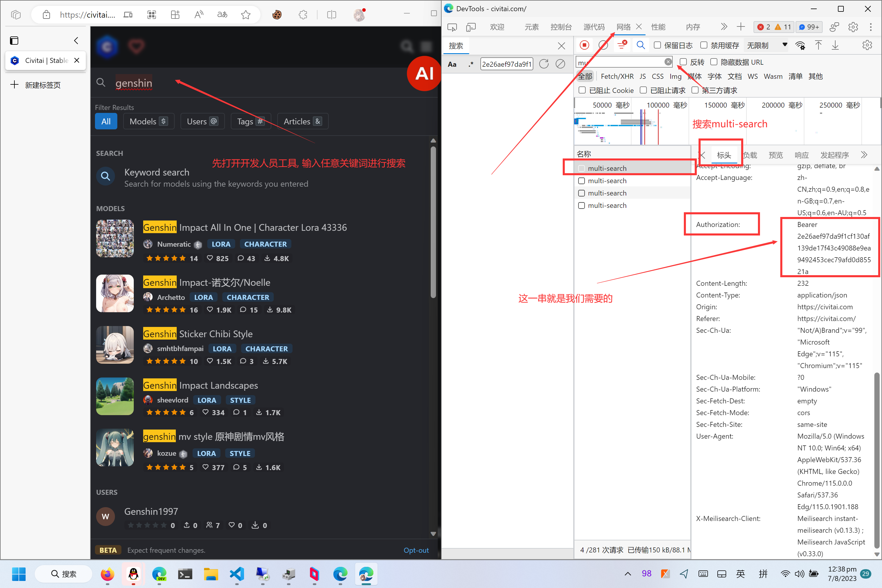Click the Opt-out link
This screenshot has height=588, width=882.
[416, 550]
